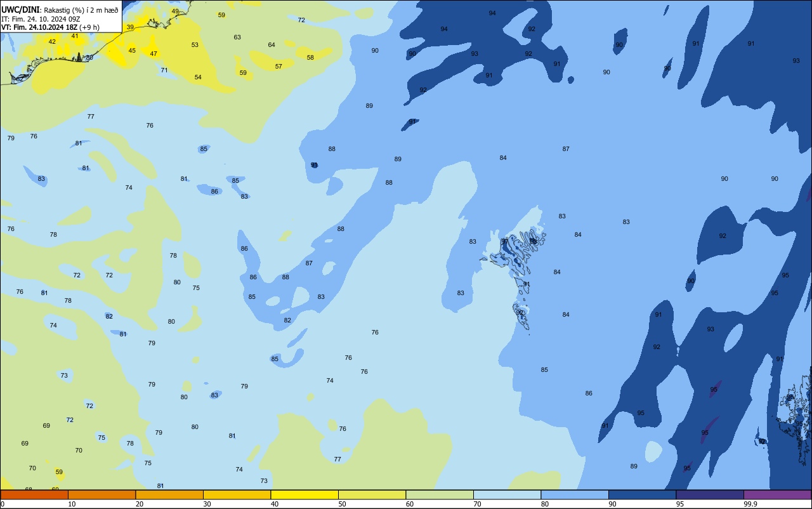
Task: Click the map value 47
Action: [x=154, y=54]
